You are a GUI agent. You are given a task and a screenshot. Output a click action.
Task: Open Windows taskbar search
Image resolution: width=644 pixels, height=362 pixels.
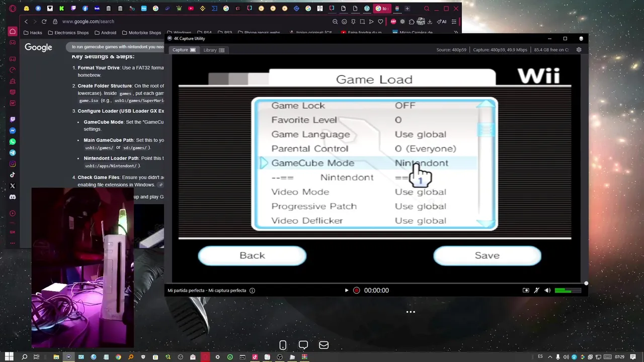coord(24,357)
